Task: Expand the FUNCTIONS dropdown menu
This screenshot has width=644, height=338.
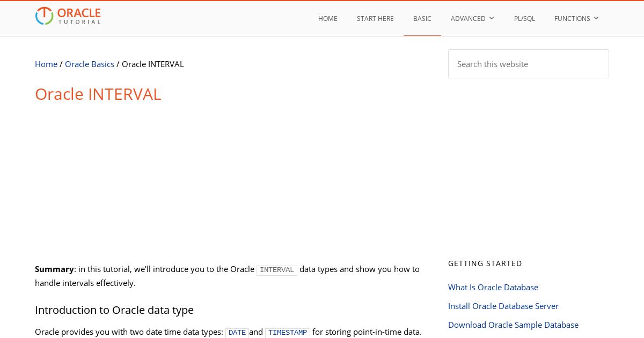Action: (576, 19)
